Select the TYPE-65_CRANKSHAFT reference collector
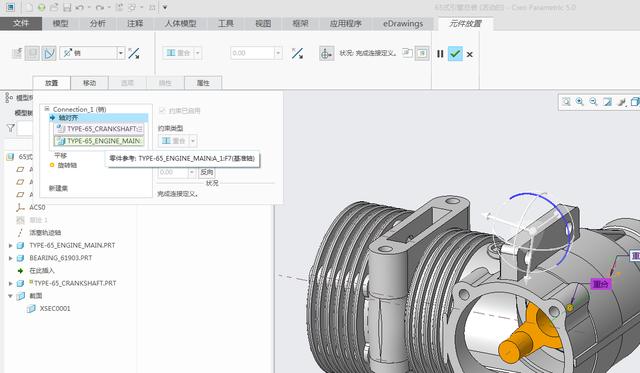 point(99,129)
